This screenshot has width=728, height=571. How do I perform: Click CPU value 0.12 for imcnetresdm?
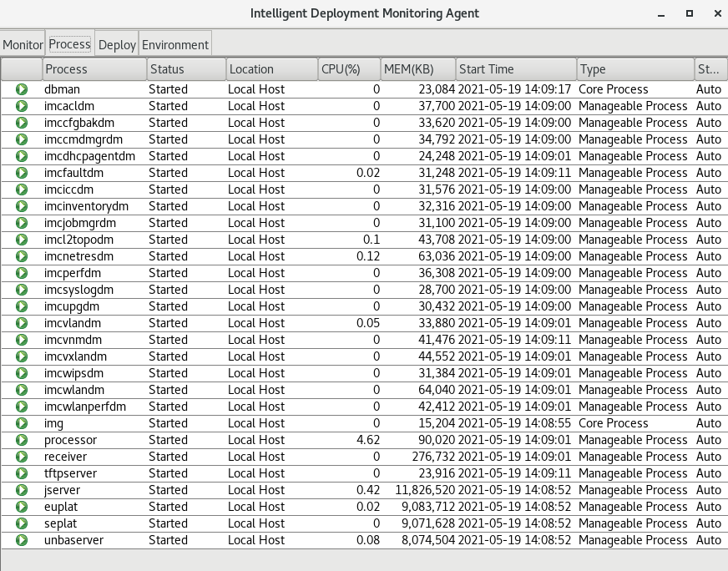click(368, 256)
